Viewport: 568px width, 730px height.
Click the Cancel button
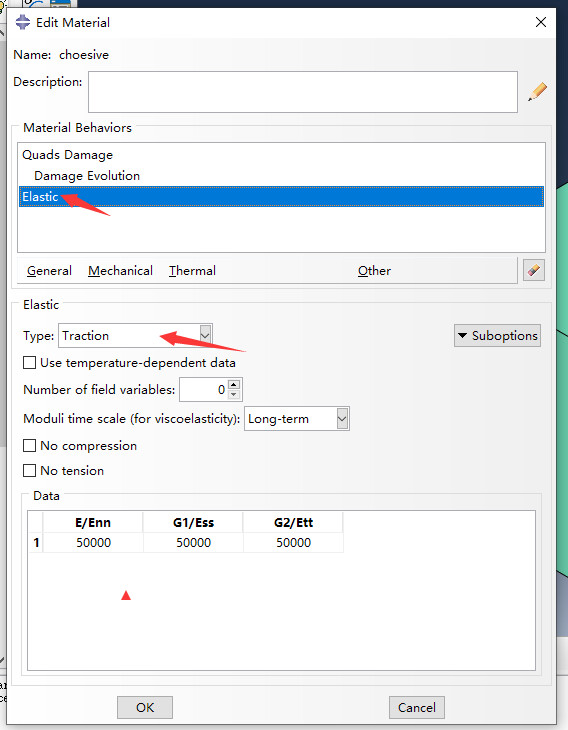(417, 707)
